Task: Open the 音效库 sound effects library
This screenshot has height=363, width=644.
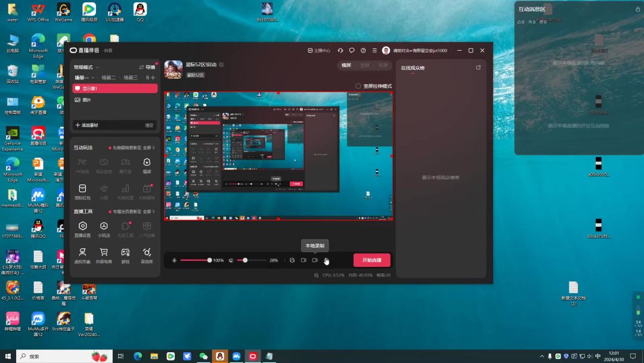Action: coord(147,253)
